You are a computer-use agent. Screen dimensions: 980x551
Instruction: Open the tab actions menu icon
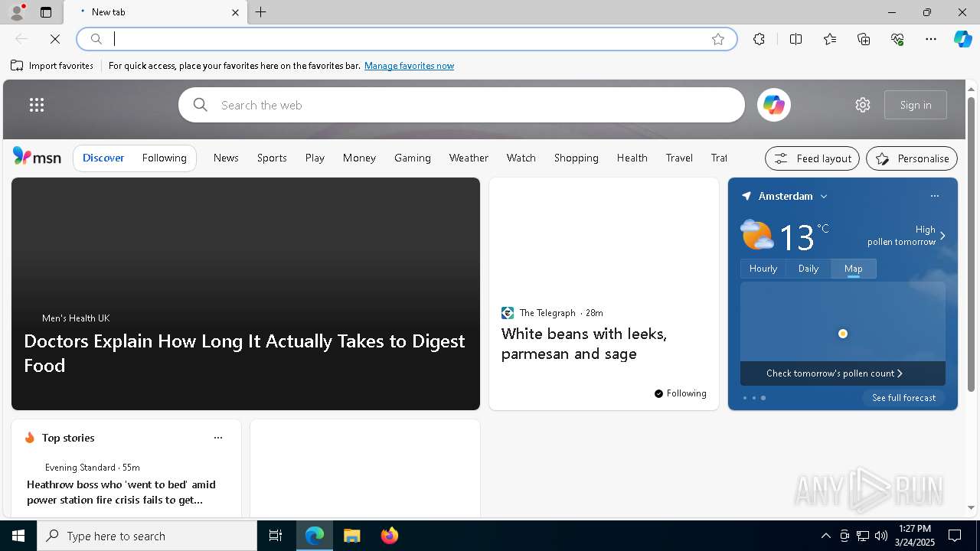point(46,12)
